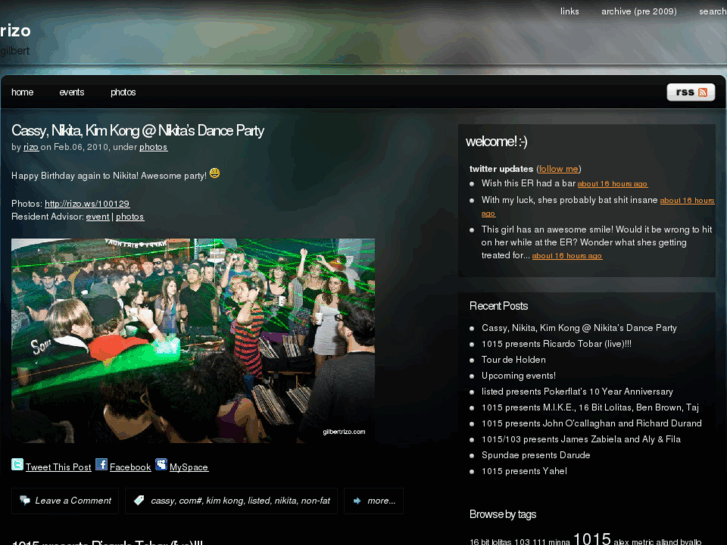727x545 pixels.
Task: Open recent post 1015 presents Ricardo Tobar (live)!!!
Action: click(556, 344)
